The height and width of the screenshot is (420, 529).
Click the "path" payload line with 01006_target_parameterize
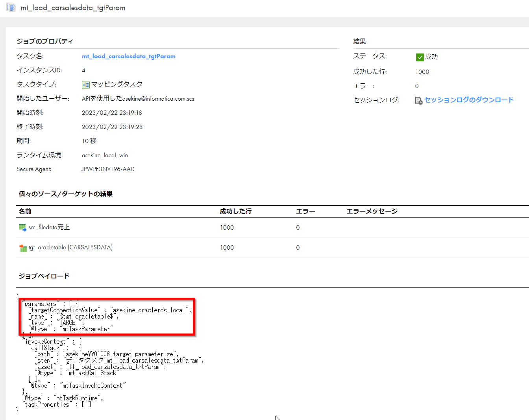pos(107,354)
